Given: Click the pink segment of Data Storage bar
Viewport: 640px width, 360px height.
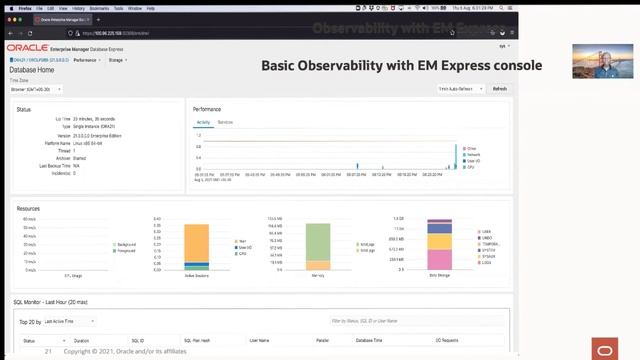Looking at the screenshot, I should coord(440,260).
